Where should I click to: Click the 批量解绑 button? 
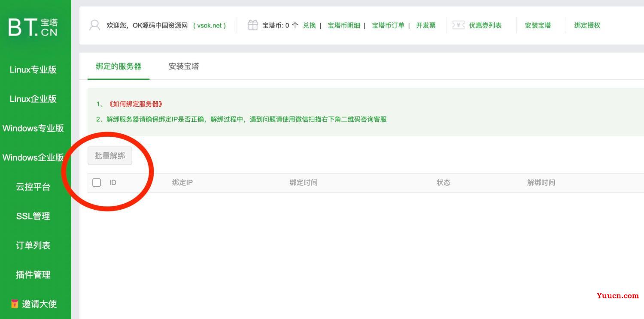tap(109, 156)
